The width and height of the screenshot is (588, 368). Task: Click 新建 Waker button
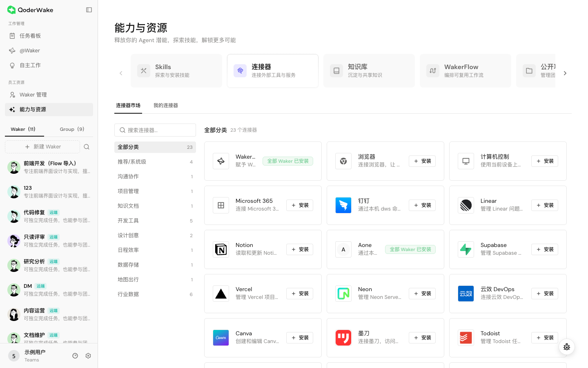(42, 147)
